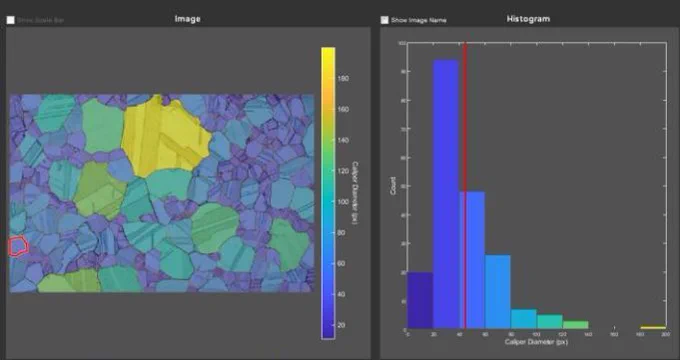Image resolution: width=680 pixels, height=360 pixels.
Task: Toggle the Show Image Name checkbox
Action: pos(385,20)
